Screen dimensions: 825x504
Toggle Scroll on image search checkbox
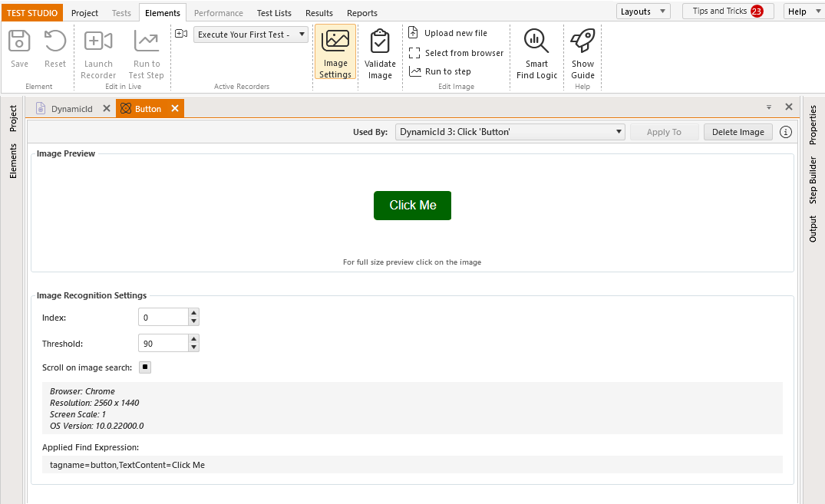145,367
